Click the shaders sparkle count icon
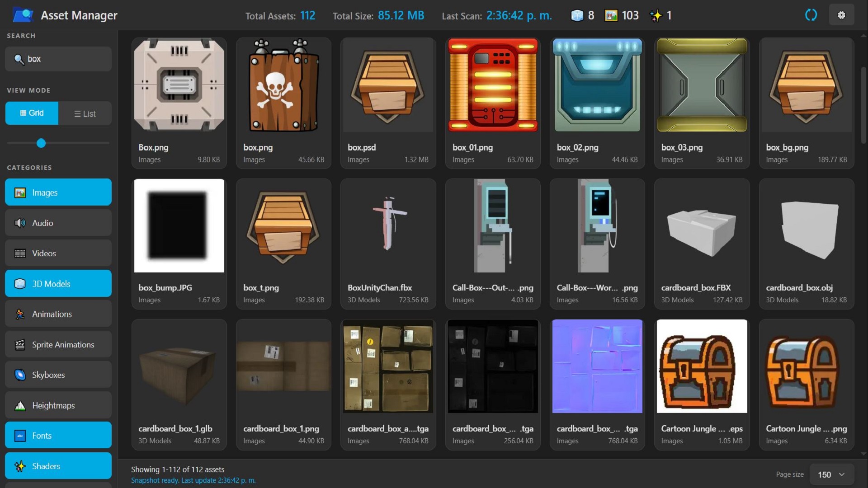Screen dimensions: 868x488 (x=656, y=15)
